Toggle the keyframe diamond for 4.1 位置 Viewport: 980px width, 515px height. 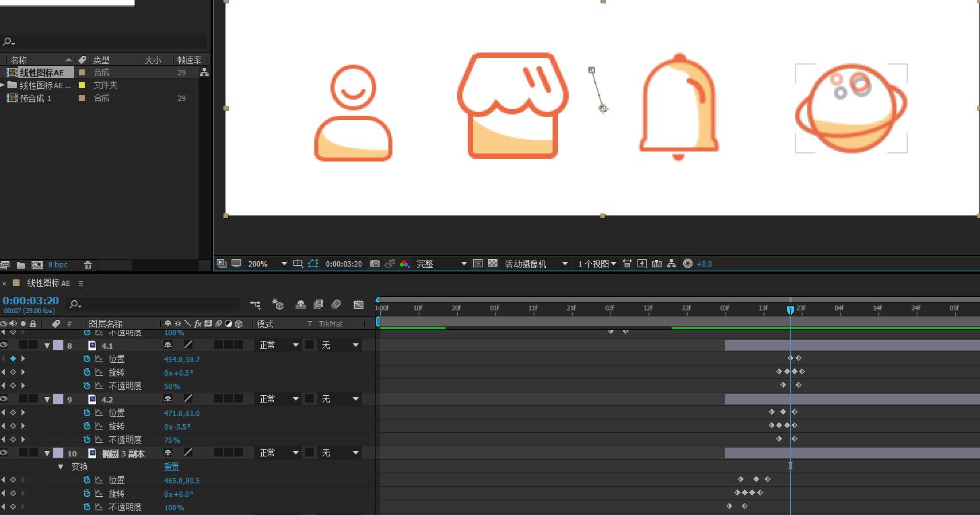[13, 359]
